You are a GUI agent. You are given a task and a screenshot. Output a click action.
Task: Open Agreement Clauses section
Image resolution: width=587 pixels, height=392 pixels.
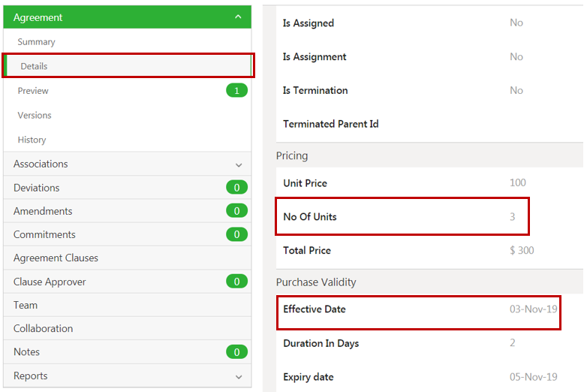tap(56, 258)
